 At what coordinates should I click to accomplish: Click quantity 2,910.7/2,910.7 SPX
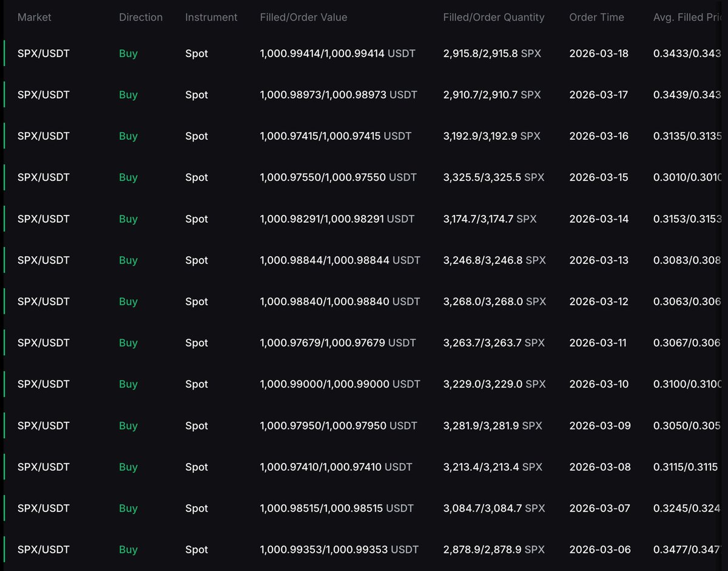tap(492, 95)
